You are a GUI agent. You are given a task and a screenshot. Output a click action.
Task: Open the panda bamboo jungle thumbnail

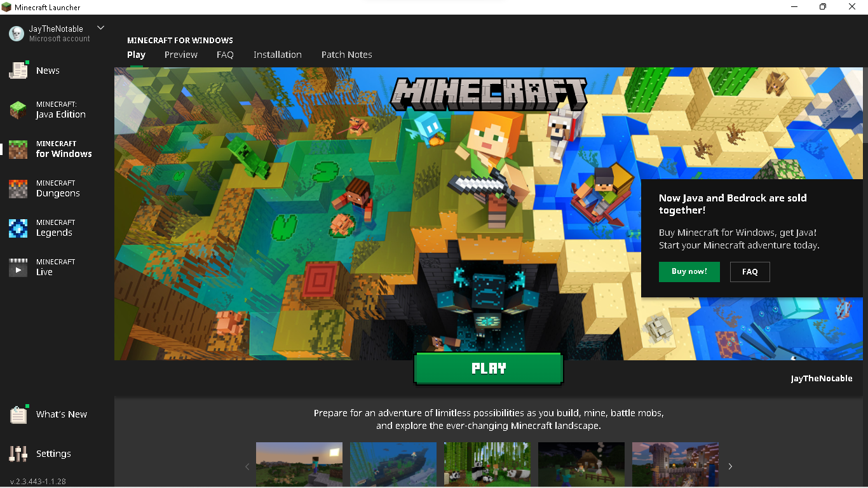[x=487, y=464]
